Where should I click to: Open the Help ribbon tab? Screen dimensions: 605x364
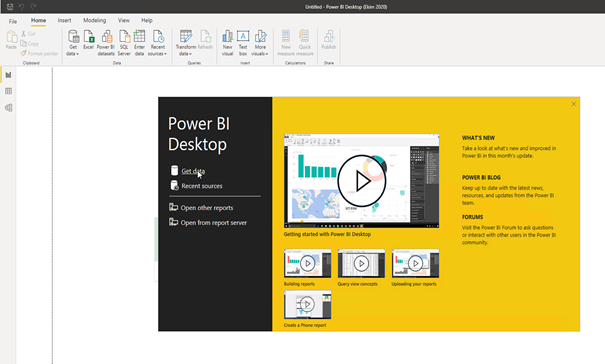(x=147, y=20)
